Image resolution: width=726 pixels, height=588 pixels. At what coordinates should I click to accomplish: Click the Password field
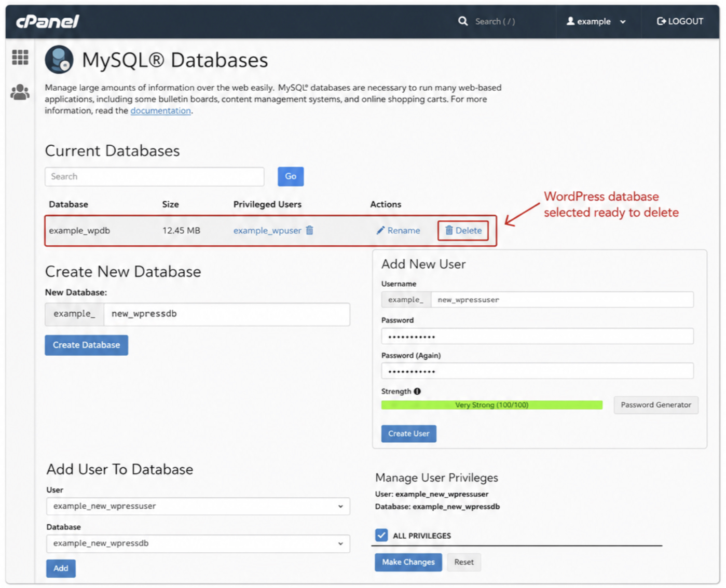pos(537,337)
